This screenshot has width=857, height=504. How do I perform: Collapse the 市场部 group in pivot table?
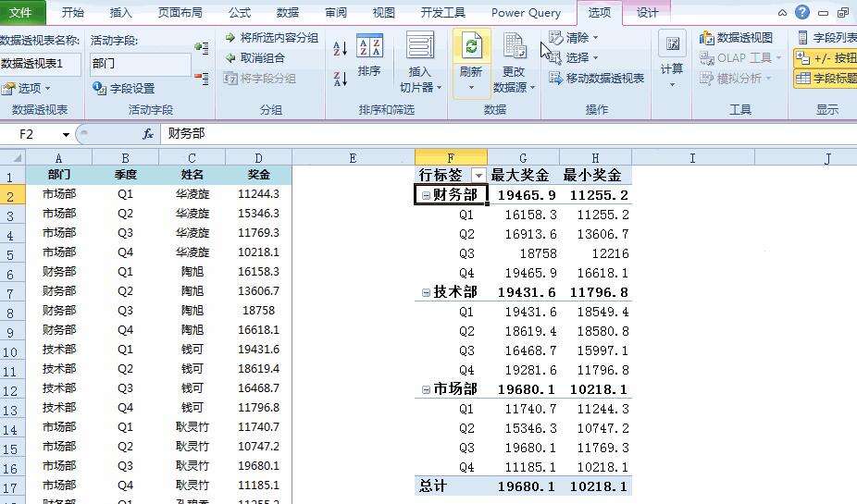pos(427,389)
